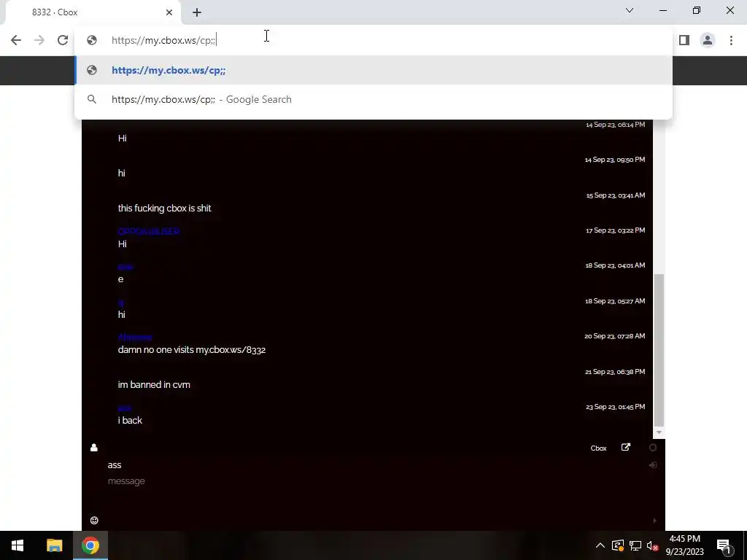The width and height of the screenshot is (747, 560).
Task: Close the 8332 - Cbox tab
Action: pos(169,12)
